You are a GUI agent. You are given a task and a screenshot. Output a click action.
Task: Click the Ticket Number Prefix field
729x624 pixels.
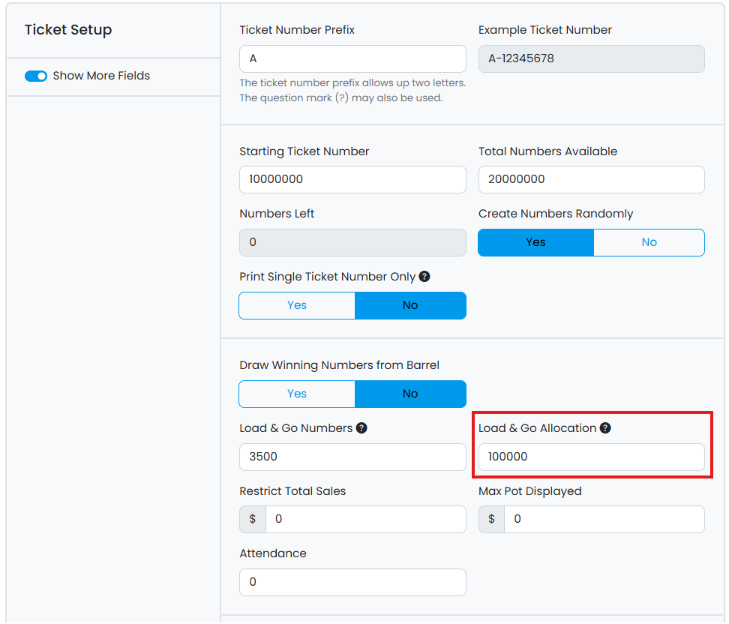coord(352,59)
